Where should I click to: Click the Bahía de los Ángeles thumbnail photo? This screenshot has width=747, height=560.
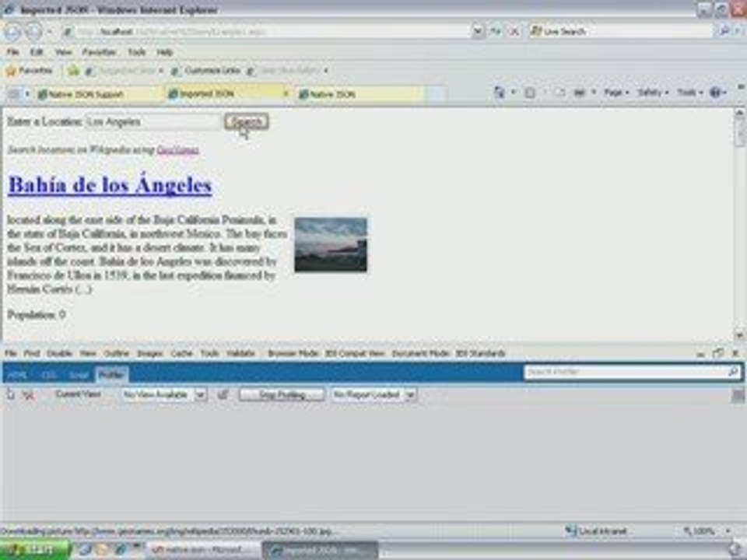point(331,245)
